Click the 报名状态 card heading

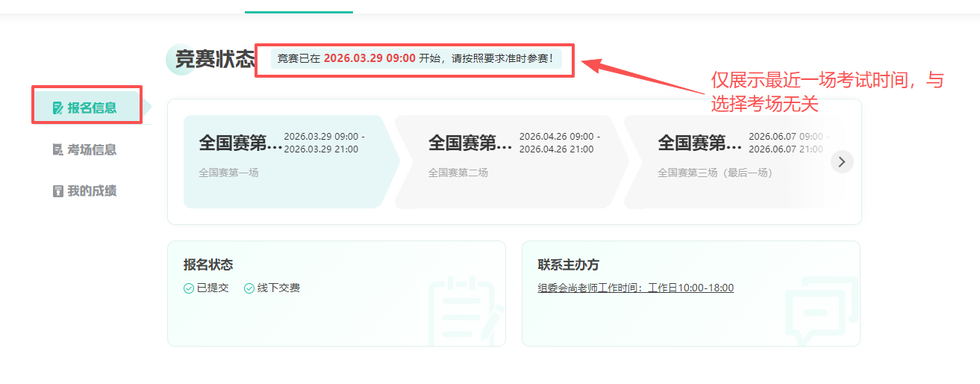tap(208, 265)
